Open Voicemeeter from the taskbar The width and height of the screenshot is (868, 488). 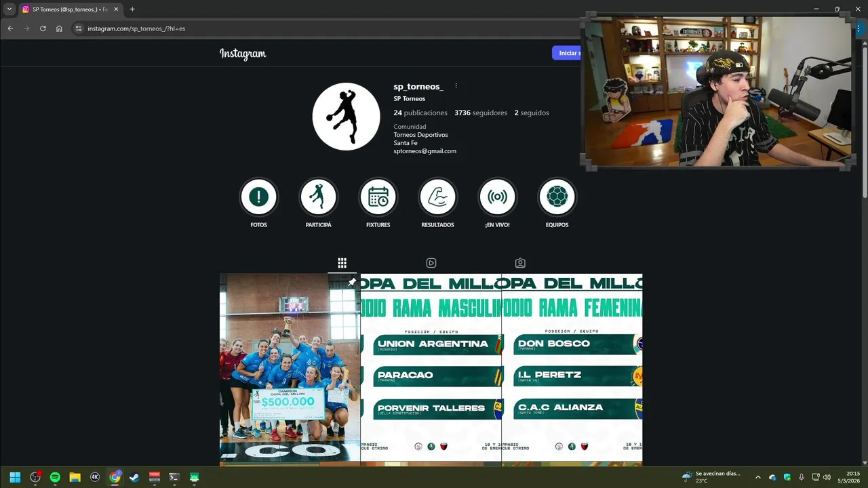click(x=155, y=477)
